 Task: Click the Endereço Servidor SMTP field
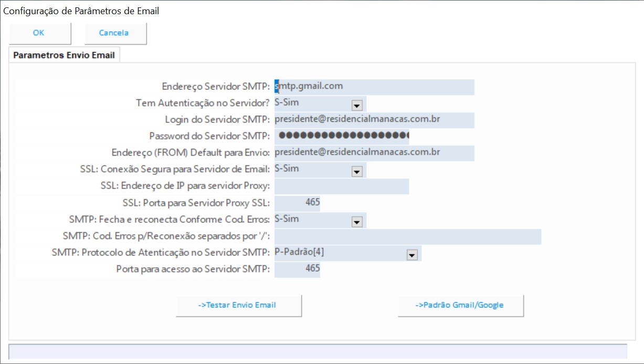point(374,87)
